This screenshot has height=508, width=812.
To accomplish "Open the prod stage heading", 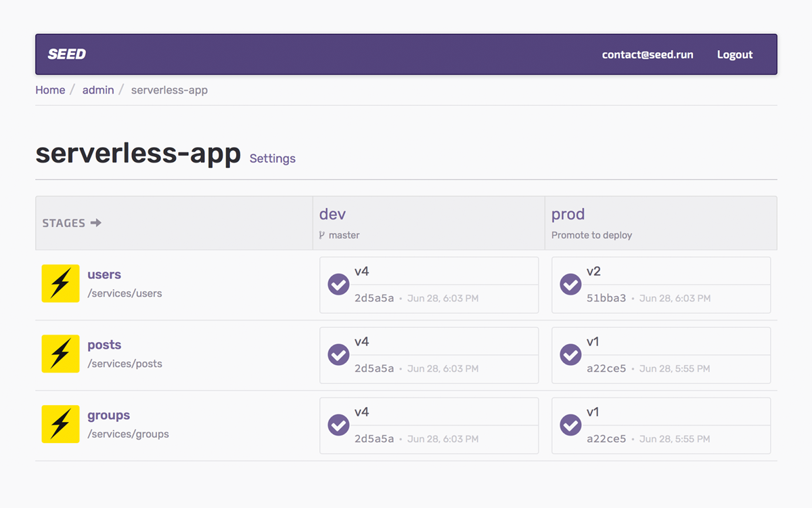I will click(568, 214).
